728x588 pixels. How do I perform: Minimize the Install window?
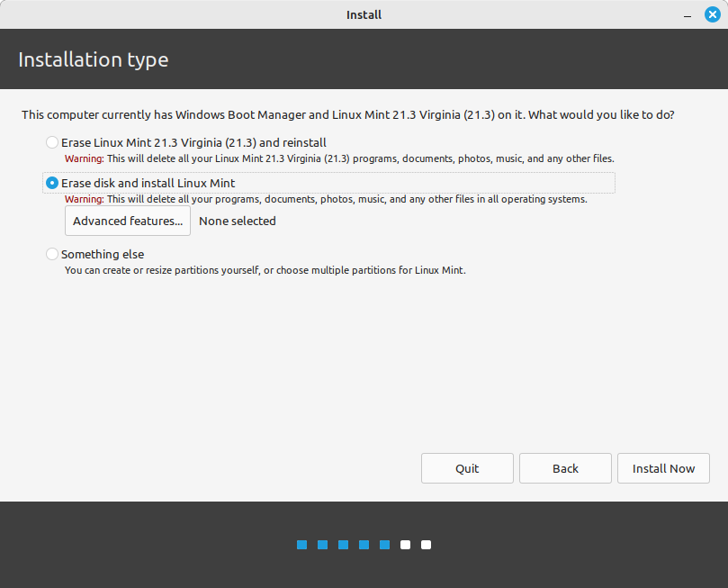[688, 15]
